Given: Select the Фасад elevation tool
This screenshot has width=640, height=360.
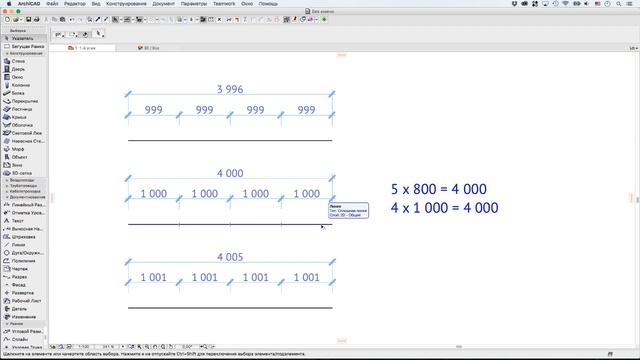Looking at the screenshot, I should click(x=24, y=285).
